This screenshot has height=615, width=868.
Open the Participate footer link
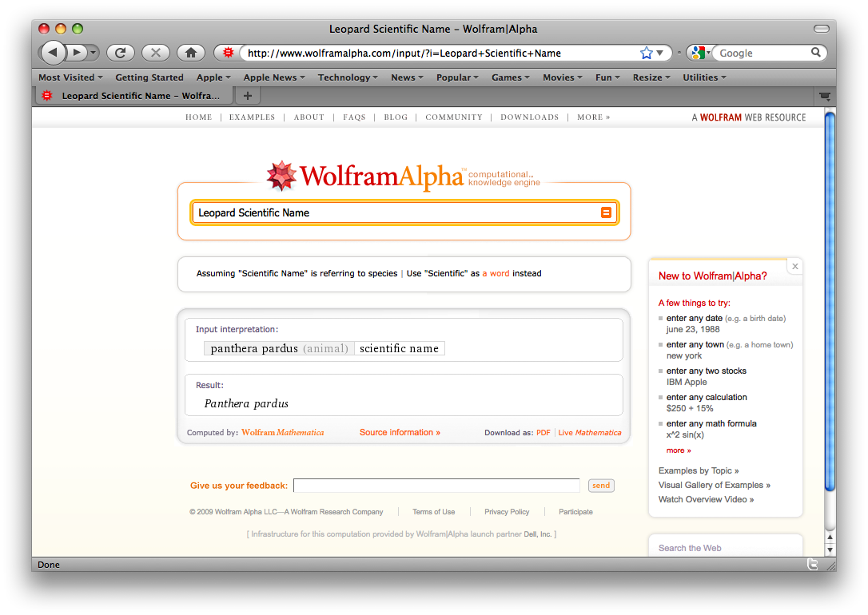click(x=575, y=512)
